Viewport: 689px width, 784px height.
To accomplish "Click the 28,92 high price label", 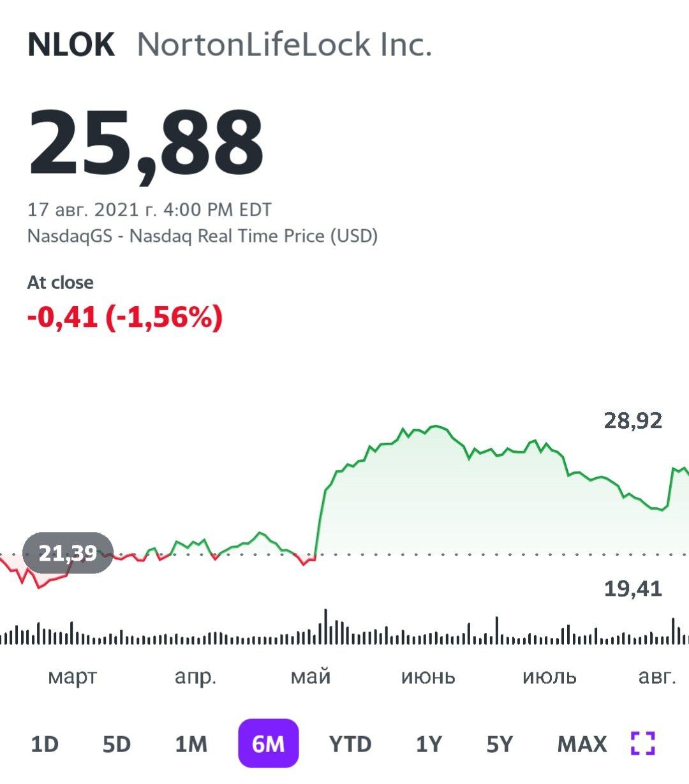I will pyautogui.click(x=633, y=420).
